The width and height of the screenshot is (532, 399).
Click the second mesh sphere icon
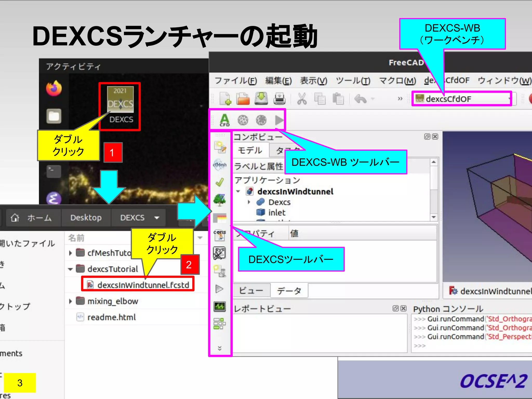pyautogui.click(x=261, y=120)
